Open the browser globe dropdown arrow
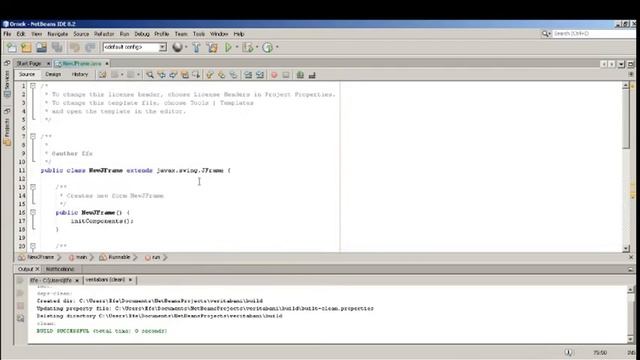This screenshot has width=640, height=360. 186,47
